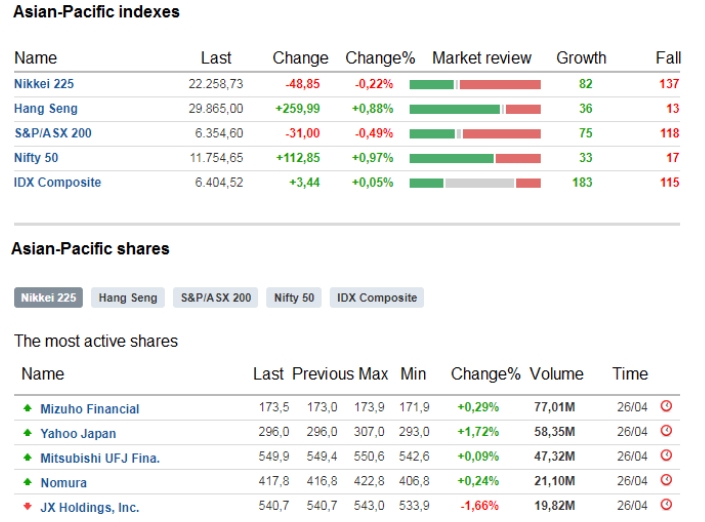Switch to the Nifty 50 shares tab
This screenshot has width=705, height=522.
pos(294,298)
